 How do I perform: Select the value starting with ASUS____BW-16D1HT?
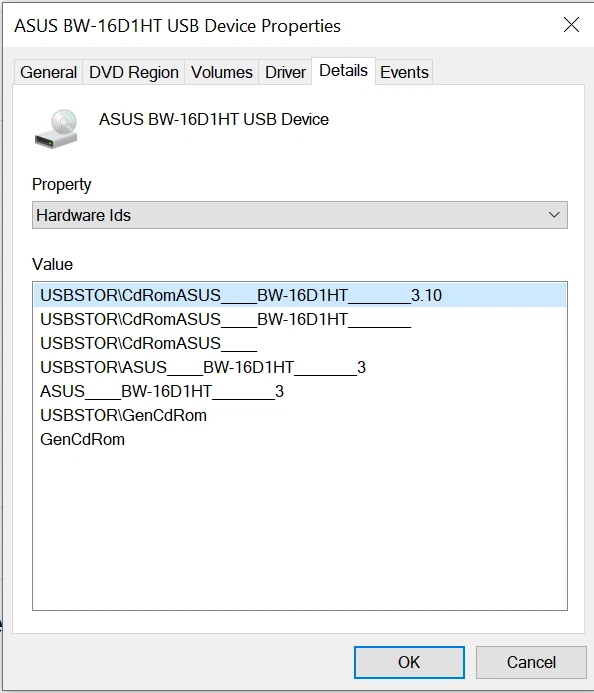[300, 391]
